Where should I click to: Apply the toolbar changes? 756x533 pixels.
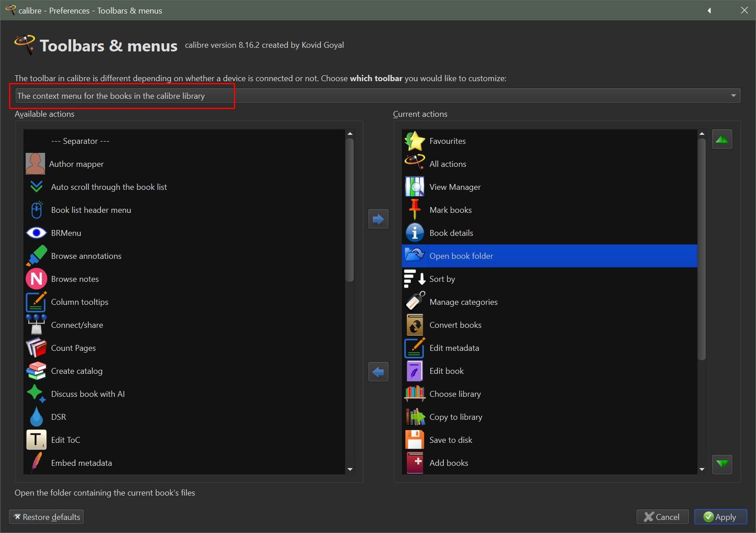pyautogui.click(x=720, y=517)
